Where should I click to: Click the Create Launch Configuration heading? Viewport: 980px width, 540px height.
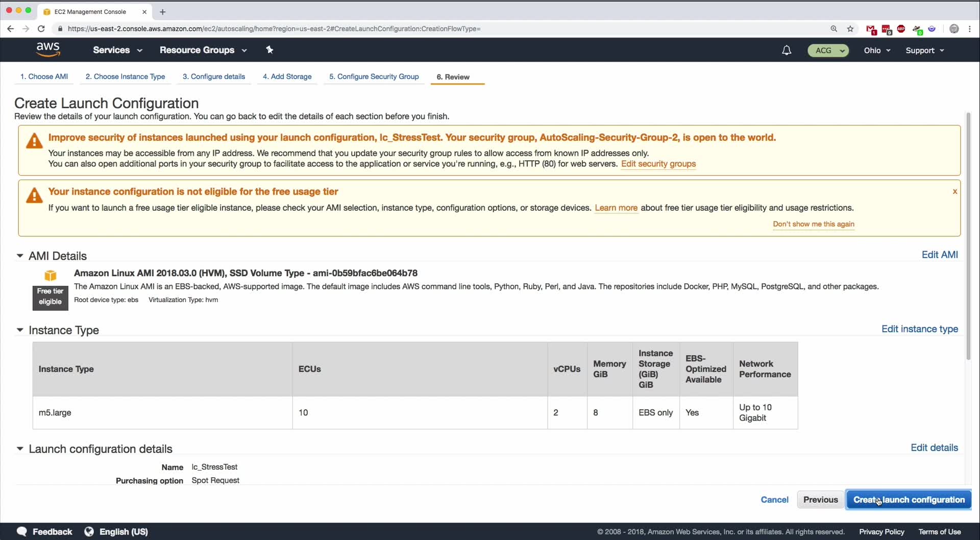tap(106, 103)
